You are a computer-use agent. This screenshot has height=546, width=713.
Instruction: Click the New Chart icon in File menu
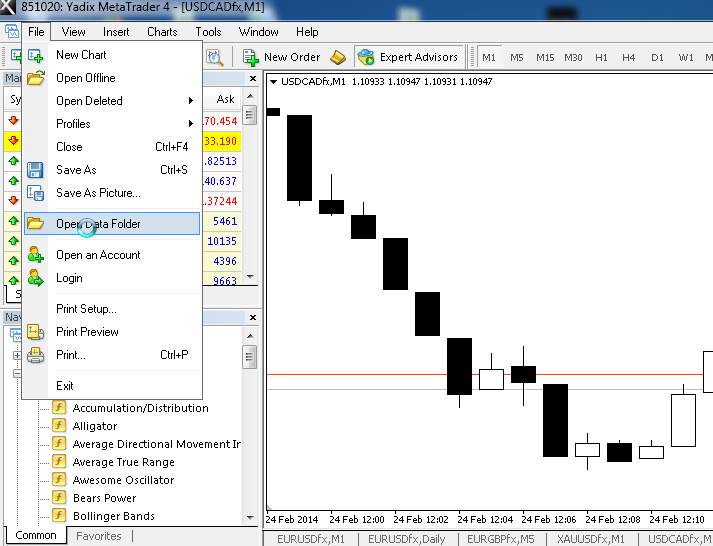pos(35,55)
